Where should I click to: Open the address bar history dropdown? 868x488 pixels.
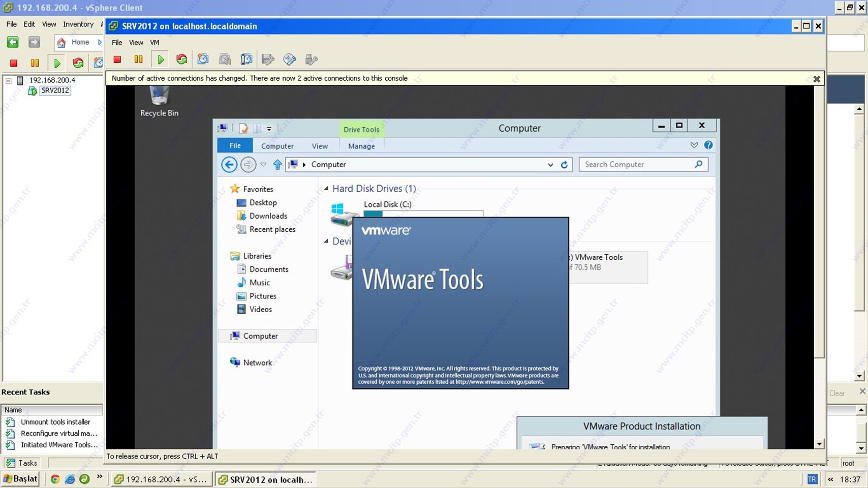550,165
